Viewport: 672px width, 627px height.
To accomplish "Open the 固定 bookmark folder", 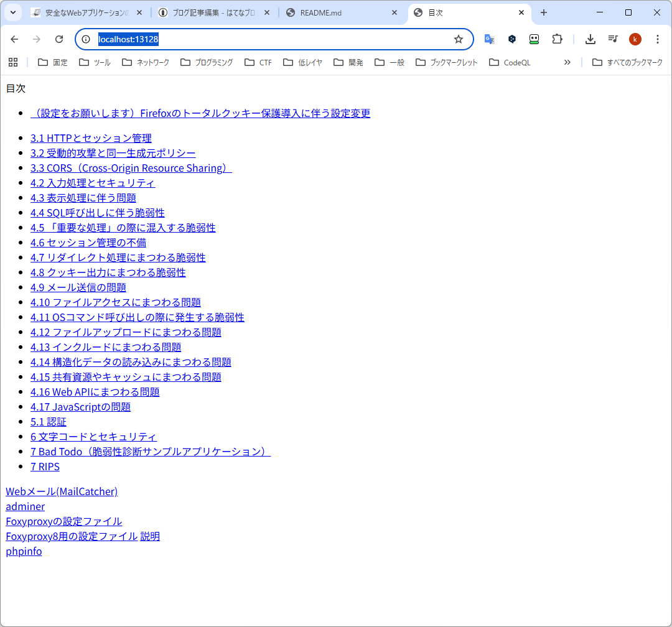I will point(53,63).
